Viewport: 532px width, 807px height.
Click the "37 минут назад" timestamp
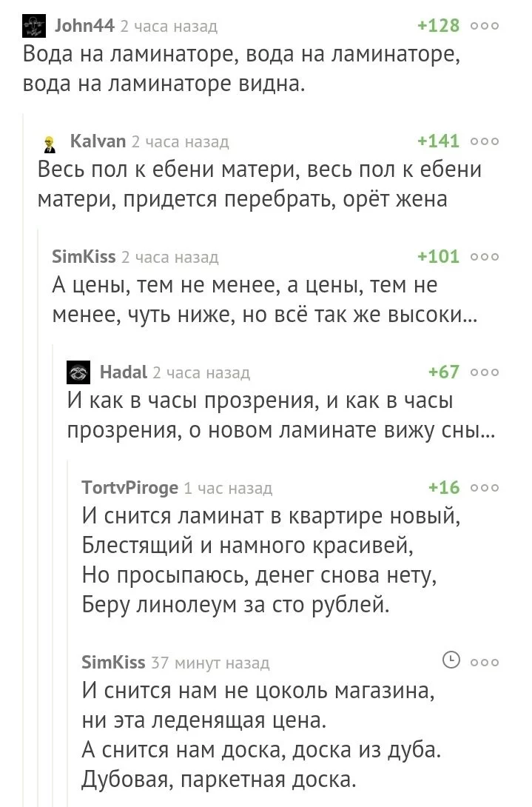coord(210,663)
